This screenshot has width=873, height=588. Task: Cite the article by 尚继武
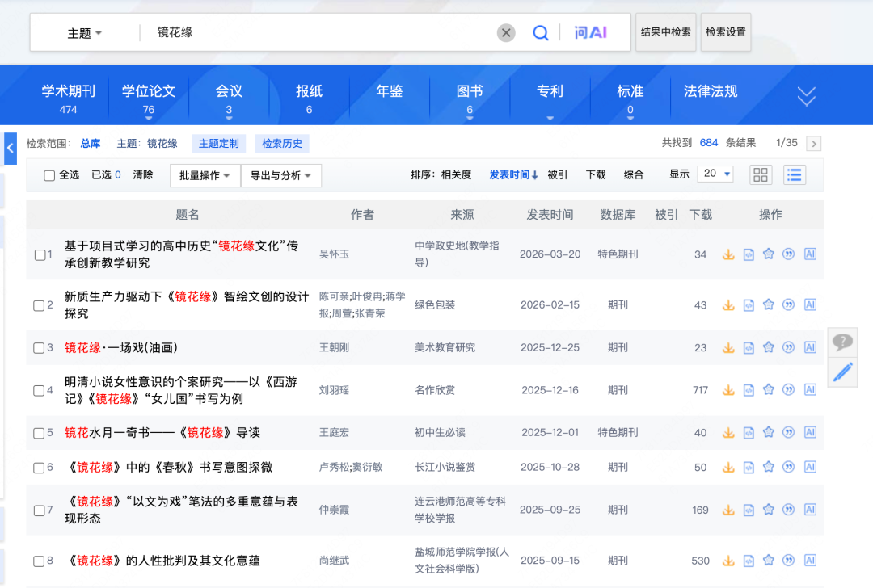pyautogui.click(x=788, y=561)
